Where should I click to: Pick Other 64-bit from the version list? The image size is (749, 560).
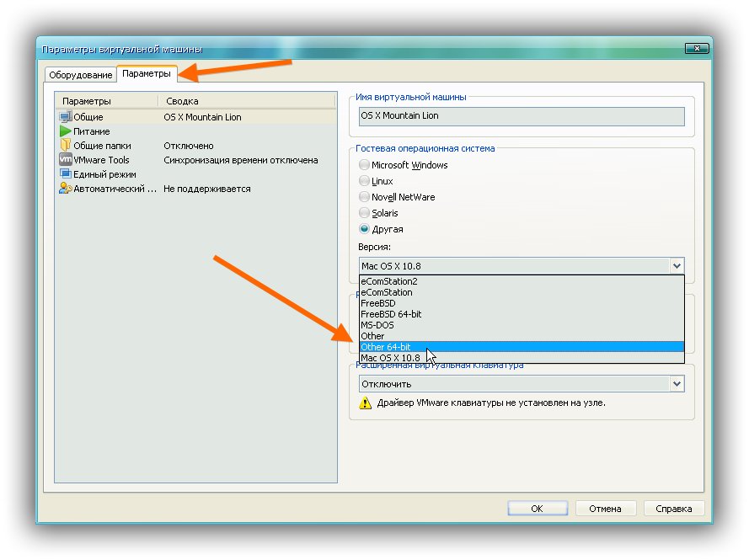(x=385, y=347)
